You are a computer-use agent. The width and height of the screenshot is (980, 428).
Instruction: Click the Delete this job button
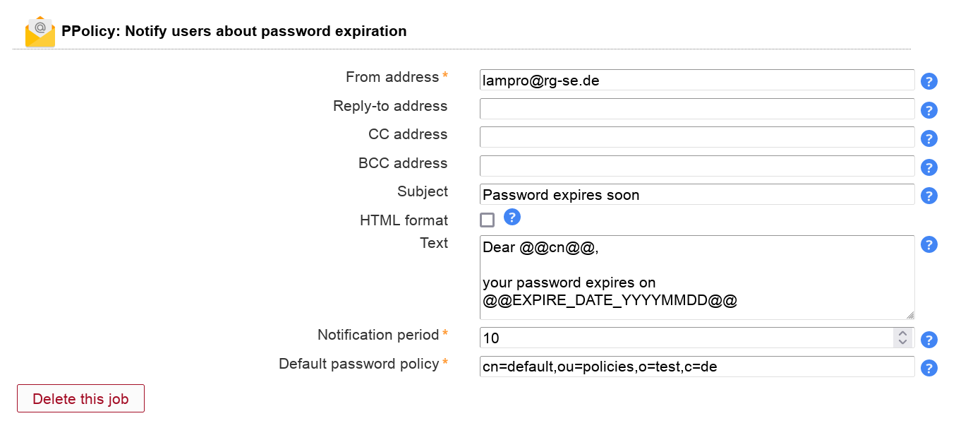[80, 398]
